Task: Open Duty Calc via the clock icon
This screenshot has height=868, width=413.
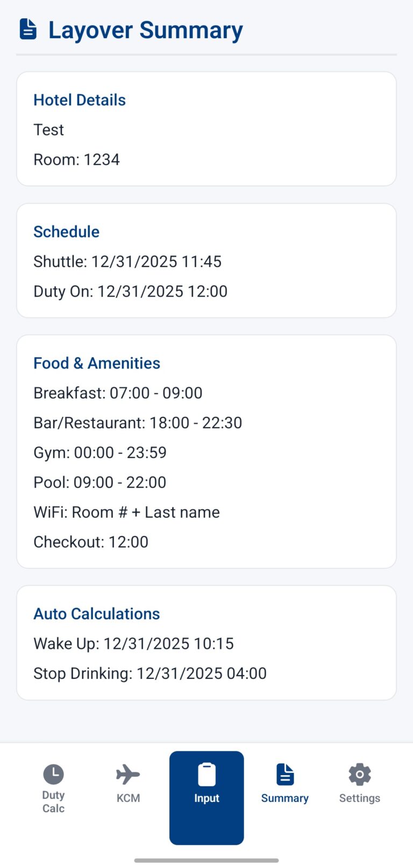Action: pyautogui.click(x=53, y=775)
